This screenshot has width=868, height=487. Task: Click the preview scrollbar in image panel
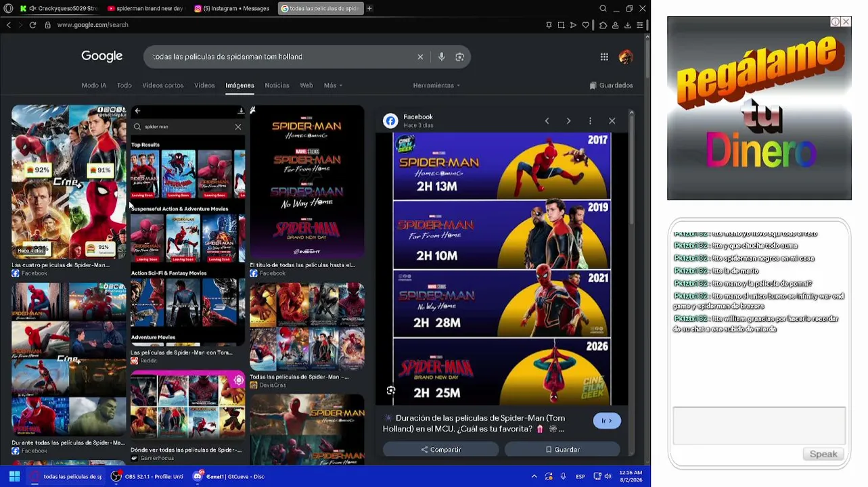(x=632, y=169)
